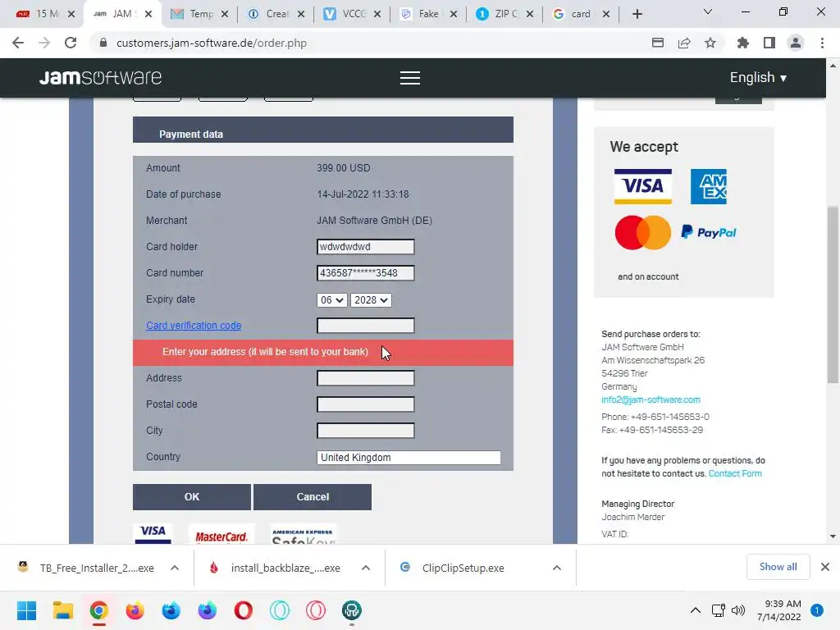Change the expiry year dropdown
This screenshot has width=840, height=630.
tap(371, 300)
